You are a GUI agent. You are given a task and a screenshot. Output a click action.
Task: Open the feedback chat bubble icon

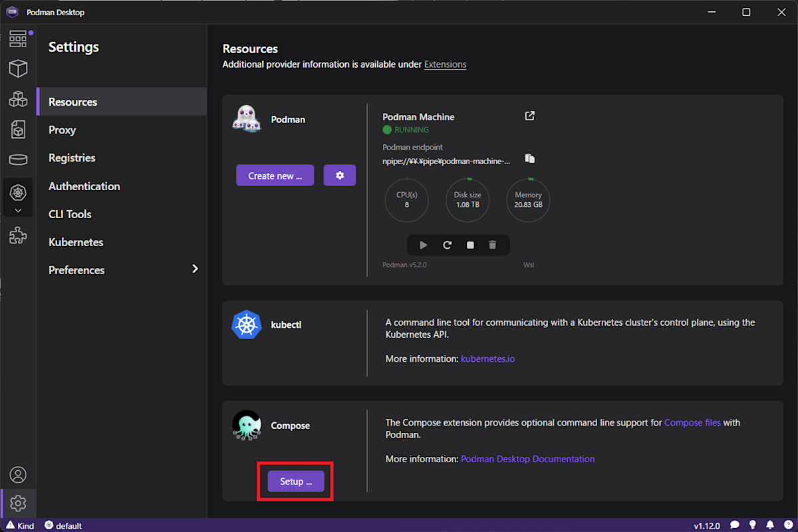tap(735, 525)
